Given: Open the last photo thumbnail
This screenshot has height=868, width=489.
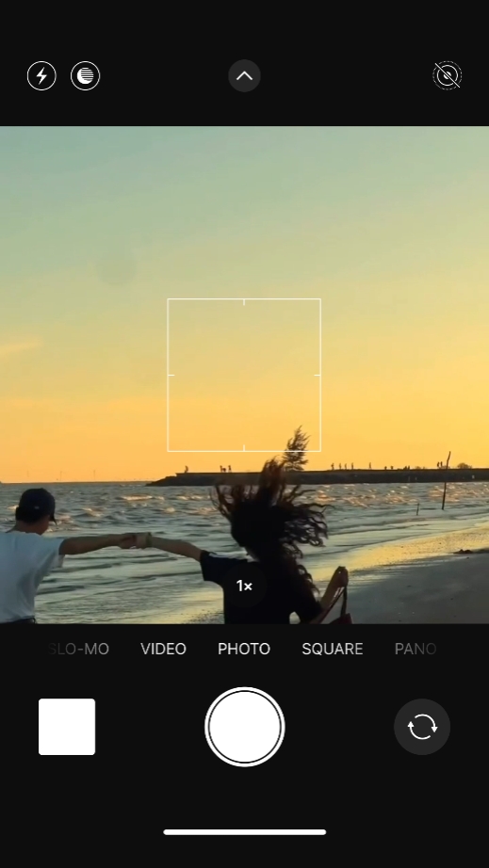Looking at the screenshot, I should (67, 727).
